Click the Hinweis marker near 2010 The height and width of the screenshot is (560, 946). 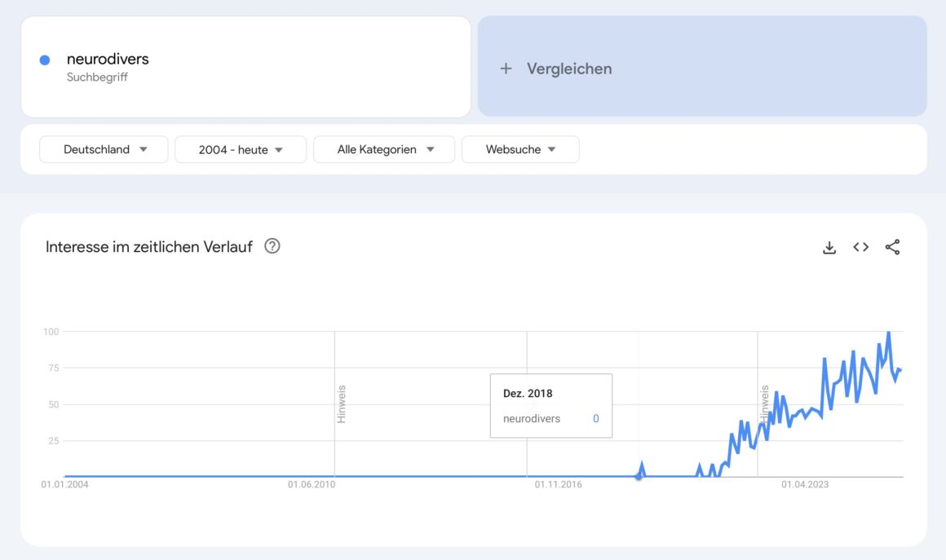coord(341,403)
